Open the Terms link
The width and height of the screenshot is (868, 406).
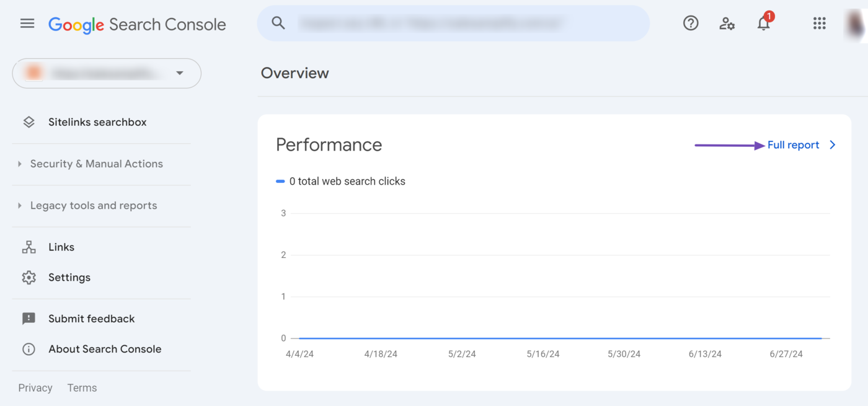click(x=82, y=388)
